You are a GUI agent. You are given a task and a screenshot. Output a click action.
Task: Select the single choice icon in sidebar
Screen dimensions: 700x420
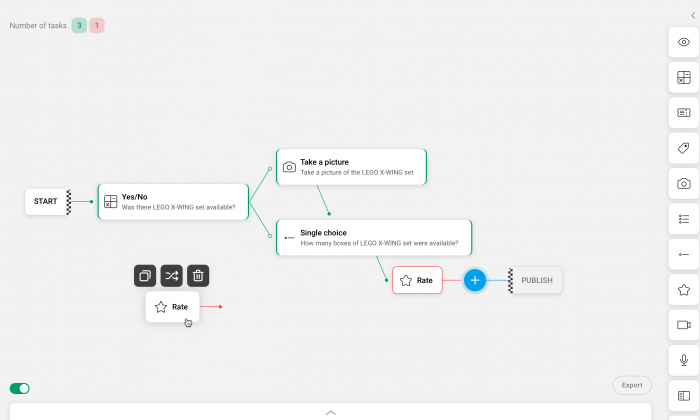point(683,254)
